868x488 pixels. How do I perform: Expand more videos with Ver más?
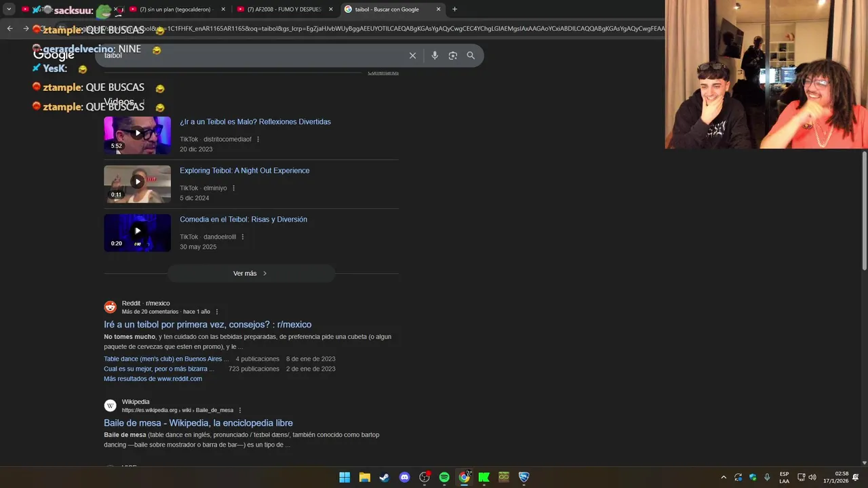point(251,273)
